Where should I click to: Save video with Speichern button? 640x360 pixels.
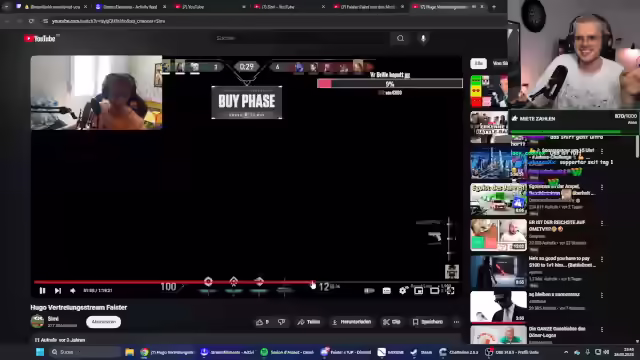tap(427, 322)
